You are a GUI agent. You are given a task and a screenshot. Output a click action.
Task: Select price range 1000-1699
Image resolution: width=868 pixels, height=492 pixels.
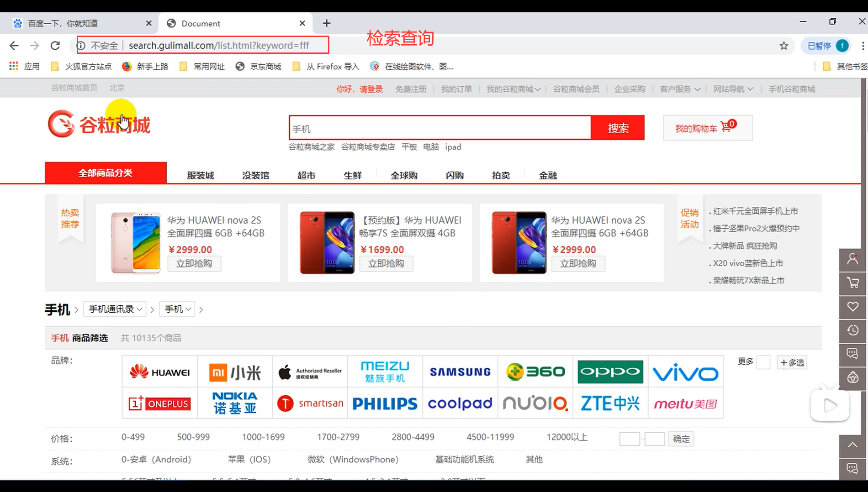[263, 437]
